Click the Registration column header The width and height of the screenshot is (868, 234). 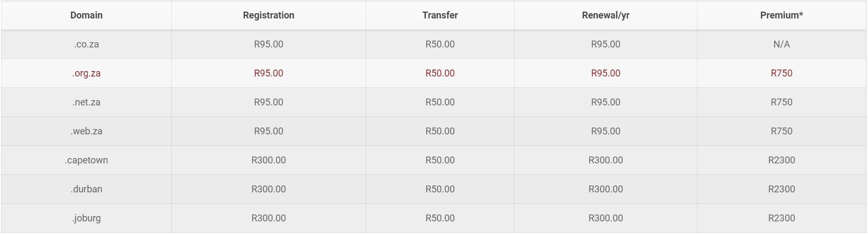coord(269,15)
